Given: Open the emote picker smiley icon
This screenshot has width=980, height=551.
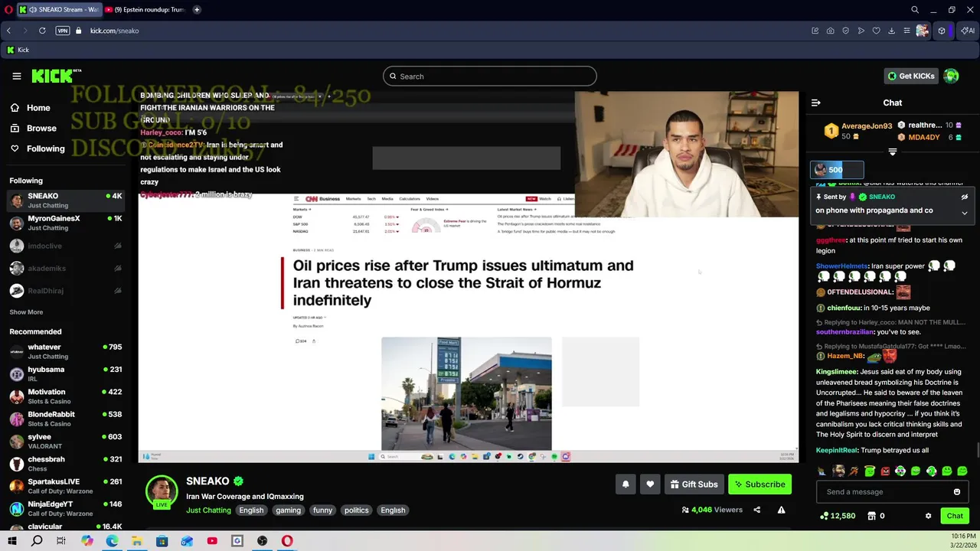Looking at the screenshot, I should point(956,492).
